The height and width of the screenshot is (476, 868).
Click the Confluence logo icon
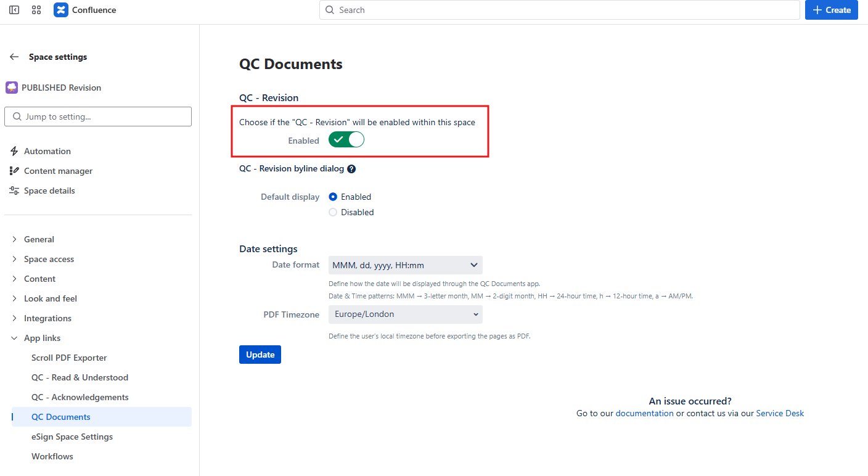(61, 10)
